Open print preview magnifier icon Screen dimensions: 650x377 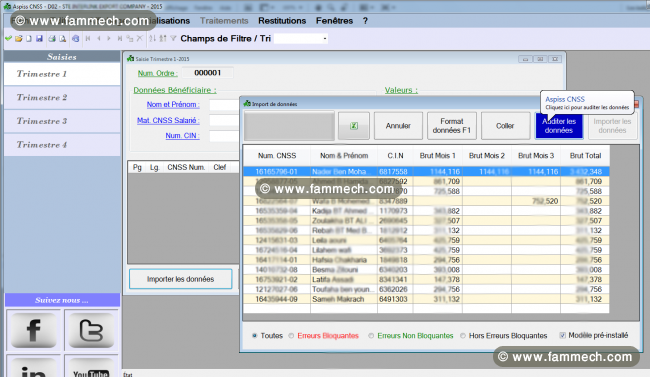[x=63, y=39]
